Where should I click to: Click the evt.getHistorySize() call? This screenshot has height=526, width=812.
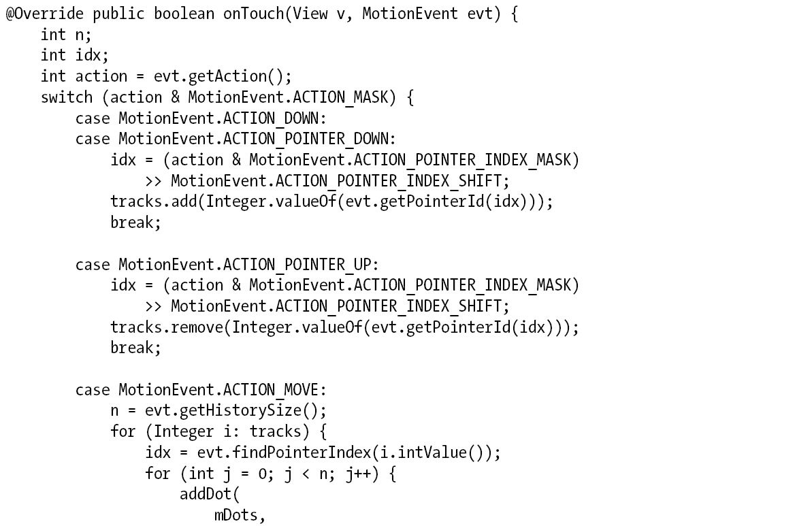236,410
